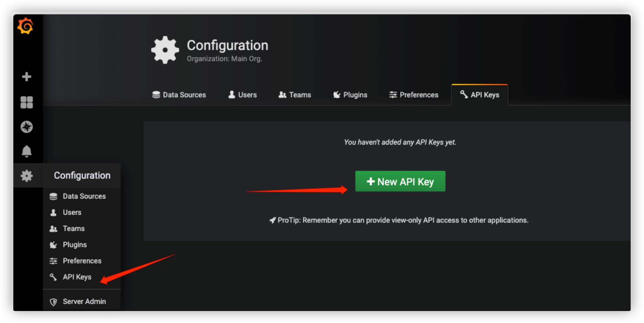Click the shield icon next to Server Admin
Screen dimensions: 644x323
click(53, 302)
